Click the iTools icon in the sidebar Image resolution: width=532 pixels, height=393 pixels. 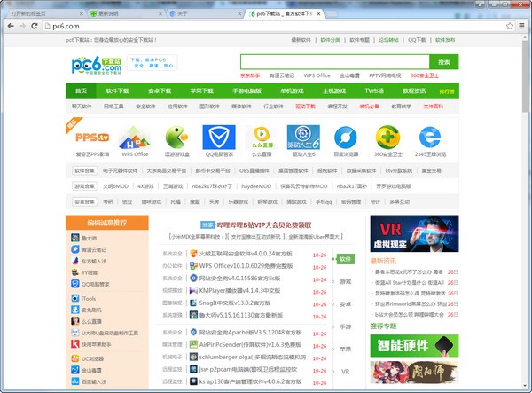pos(75,298)
